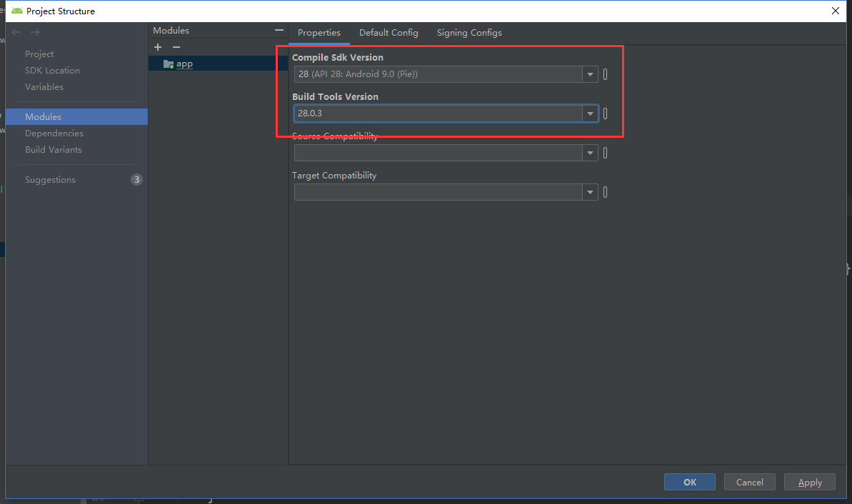Bind variable for Build Tools Version

coord(606,114)
